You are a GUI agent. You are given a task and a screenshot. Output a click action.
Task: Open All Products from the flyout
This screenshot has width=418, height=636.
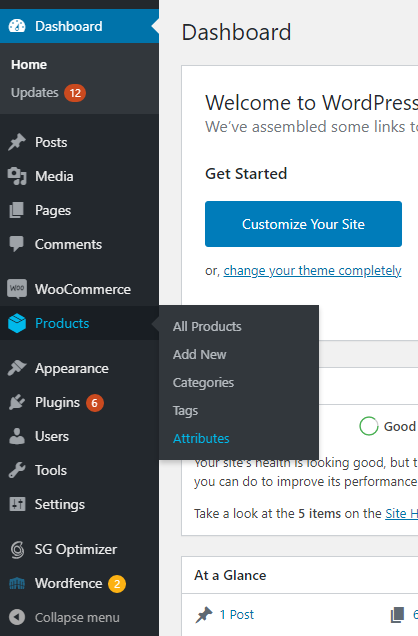pyautogui.click(x=207, y=327)
